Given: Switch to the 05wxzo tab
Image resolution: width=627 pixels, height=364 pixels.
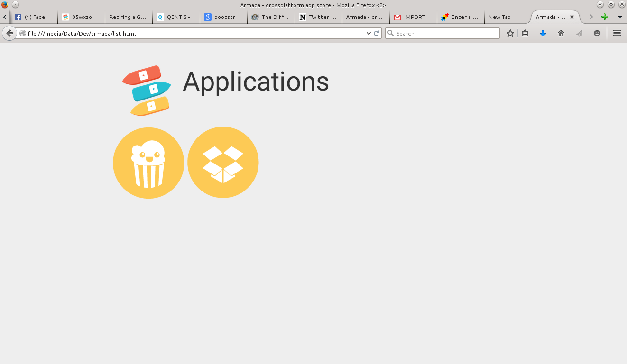Looking at the screenshot, I should click(x=81, y=17).
